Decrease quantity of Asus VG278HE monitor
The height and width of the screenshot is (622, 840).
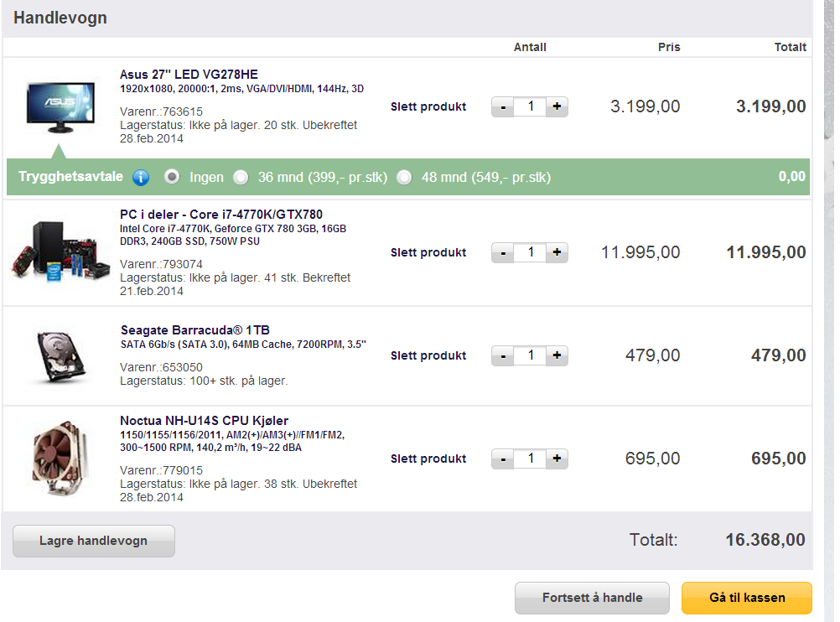point(502,106)
